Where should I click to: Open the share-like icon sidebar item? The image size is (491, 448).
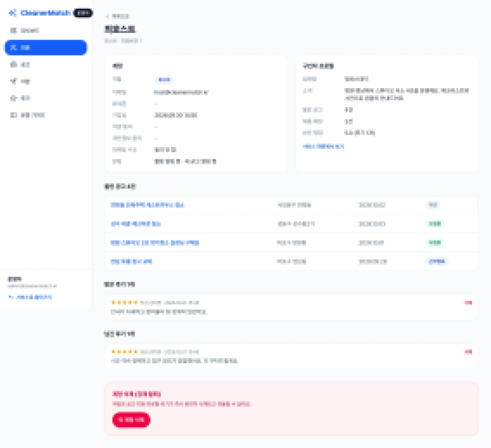(13, 81)
